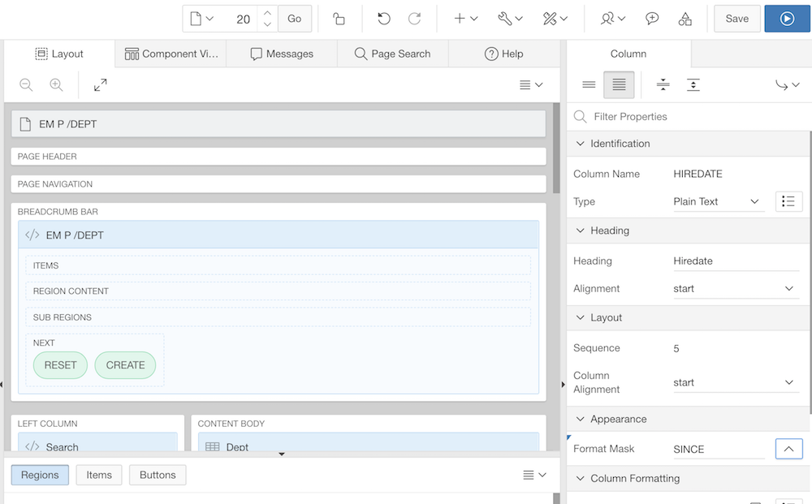Image resolution: width=812 pixels, height=504 pixels.
Task: Collapse all property groups
Action: point(663,84)
